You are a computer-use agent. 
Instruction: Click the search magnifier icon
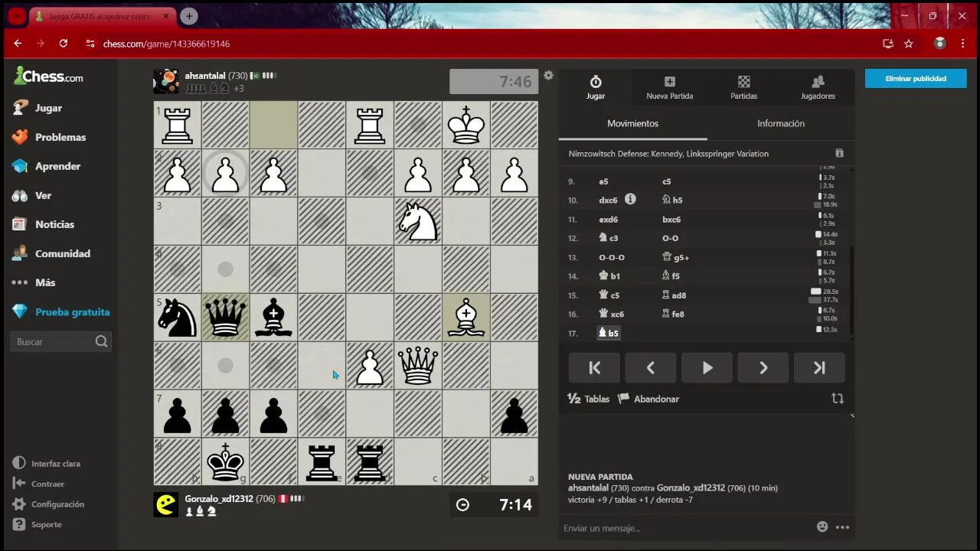pyautogui.click(x=102, y=342)
